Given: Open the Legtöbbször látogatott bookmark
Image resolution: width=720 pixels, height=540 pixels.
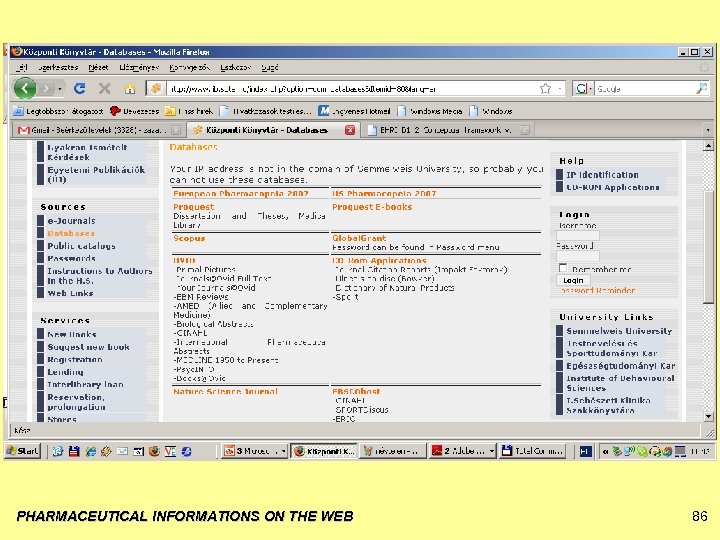Looking at the screenshot, I should [58, 111].
